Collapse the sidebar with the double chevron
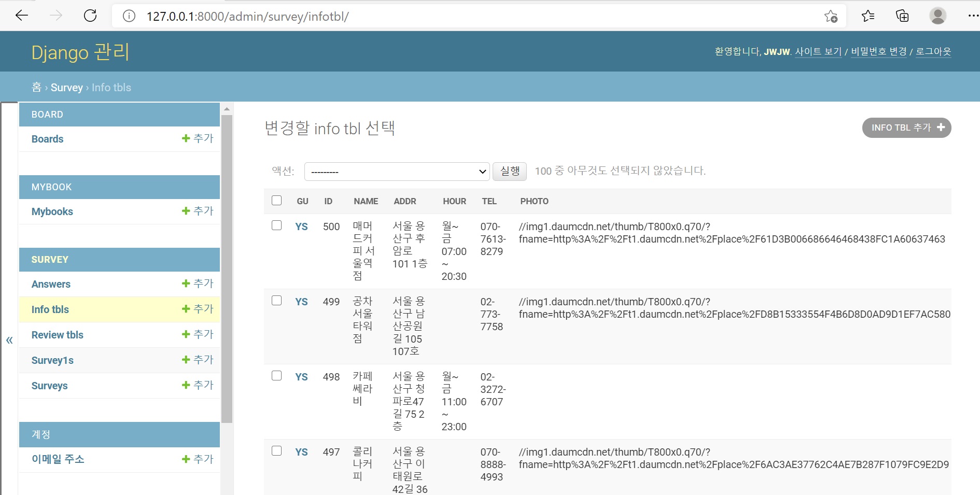Screen dimensions: 980x495 click(x=9, y=340)
